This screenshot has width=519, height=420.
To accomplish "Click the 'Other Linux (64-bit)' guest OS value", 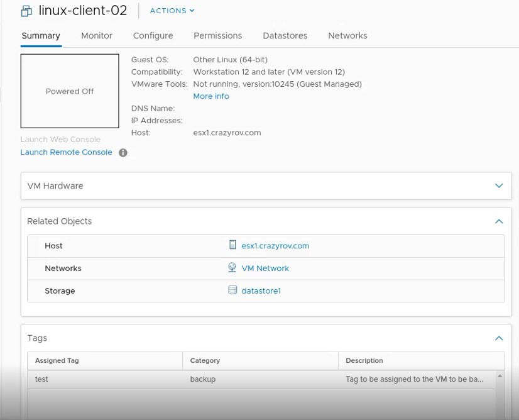I will (231, 60).
